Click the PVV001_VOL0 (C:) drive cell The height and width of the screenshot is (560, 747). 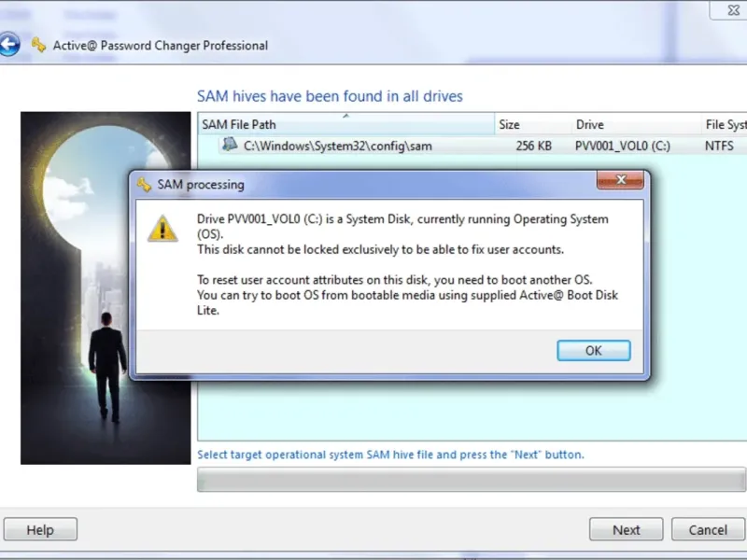[x=622, y=146]
